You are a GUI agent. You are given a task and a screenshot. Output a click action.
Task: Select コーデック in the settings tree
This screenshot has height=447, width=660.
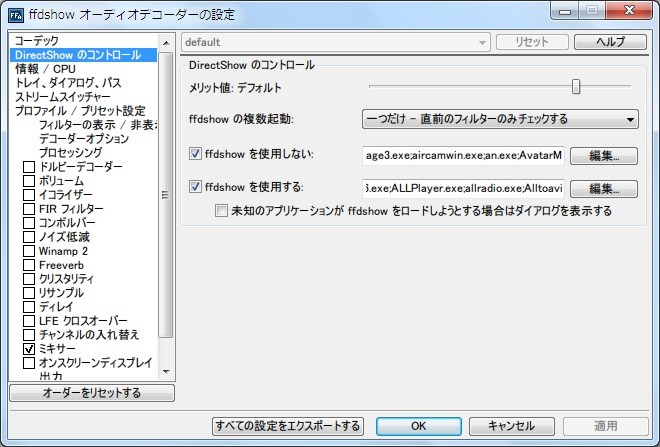click(x=37, y=41)
